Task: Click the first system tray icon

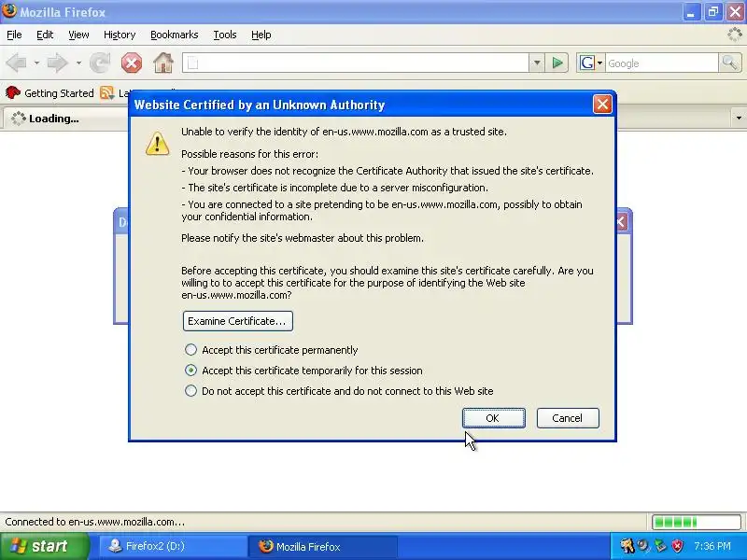Action: click(x=627, y=546)
